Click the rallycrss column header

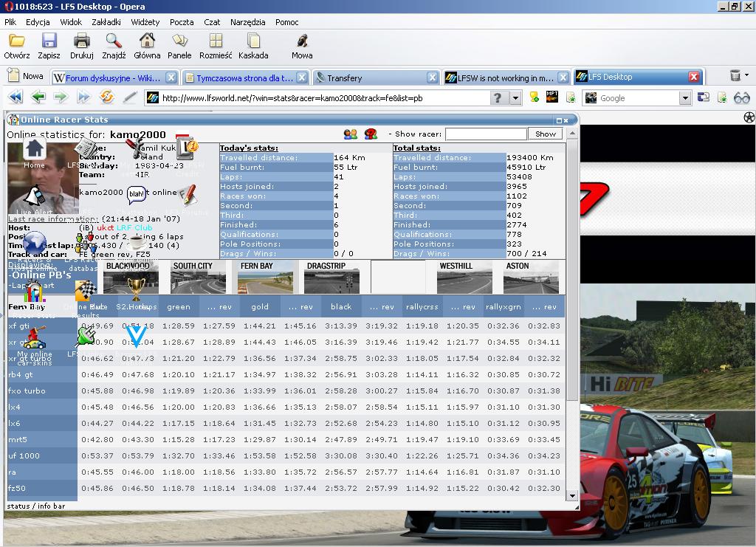click(x=422, y=306)
